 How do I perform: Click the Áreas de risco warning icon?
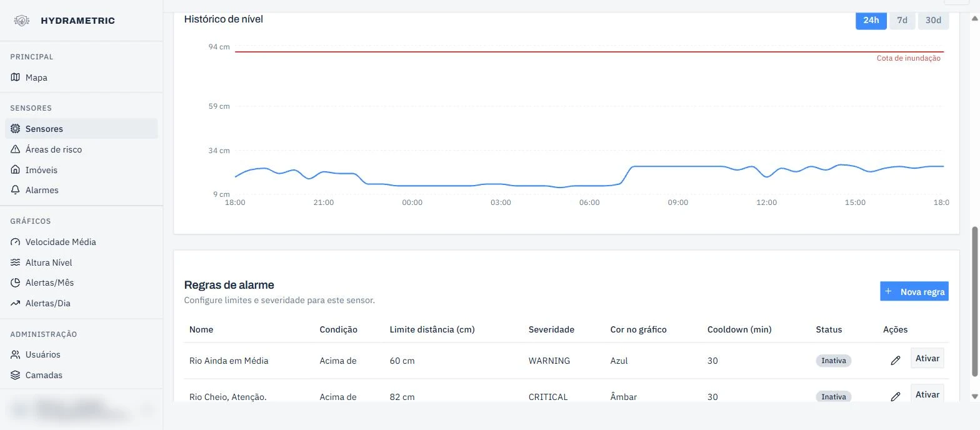(x=16, y=149)
